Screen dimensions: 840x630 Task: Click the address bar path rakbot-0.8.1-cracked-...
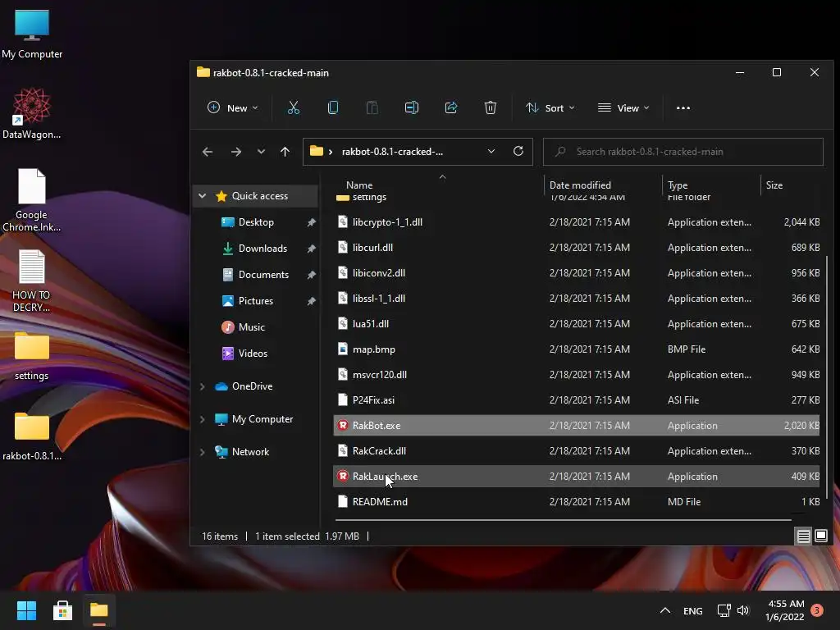[392, 152]
